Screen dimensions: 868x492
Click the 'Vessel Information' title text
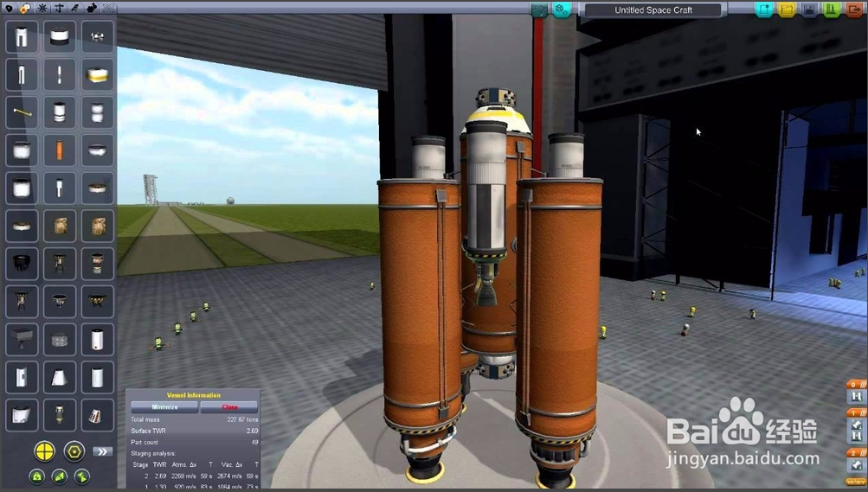click(x=194, y=395)
